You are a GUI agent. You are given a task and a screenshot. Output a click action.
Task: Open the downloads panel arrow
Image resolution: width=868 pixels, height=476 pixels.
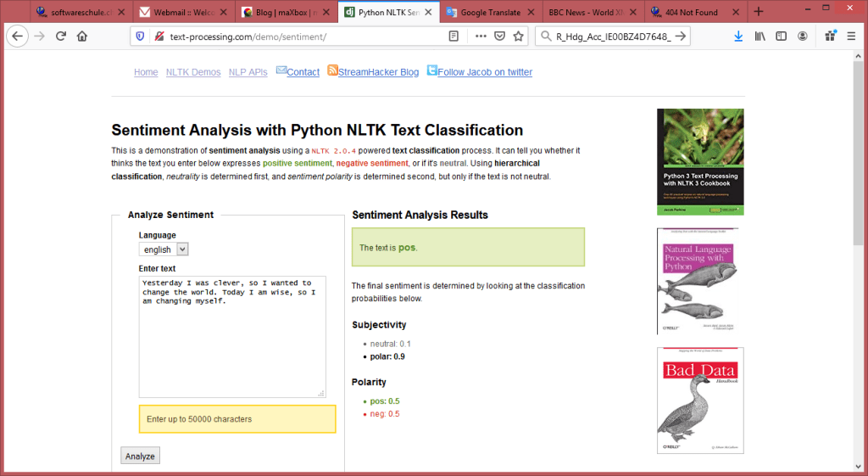click(x=738, y=36)
